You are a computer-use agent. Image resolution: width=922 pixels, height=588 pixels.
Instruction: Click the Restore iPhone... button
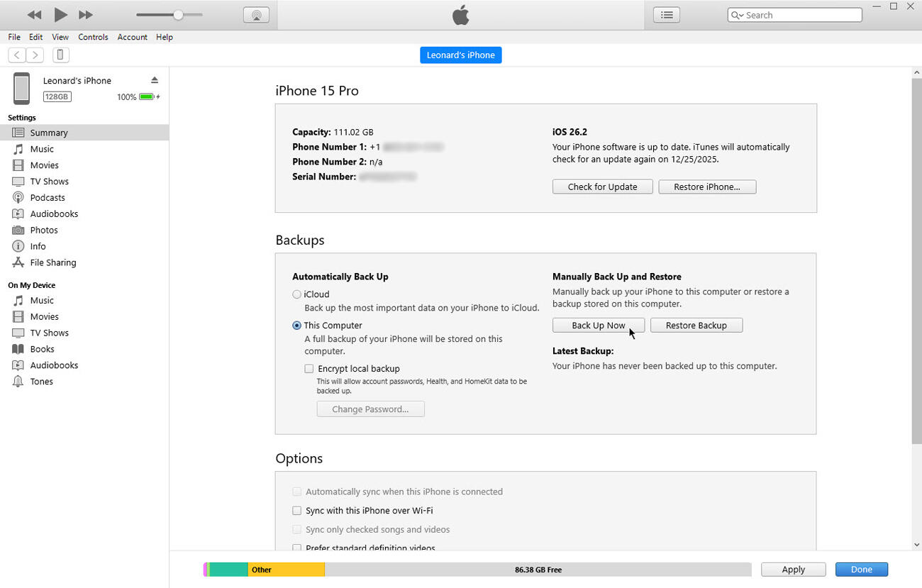[706, 187]
